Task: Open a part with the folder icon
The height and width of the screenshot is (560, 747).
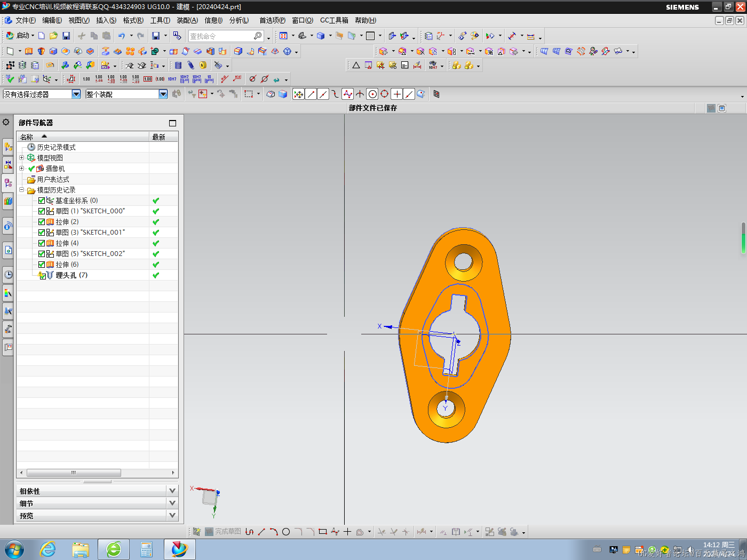Action: point(53,36)
